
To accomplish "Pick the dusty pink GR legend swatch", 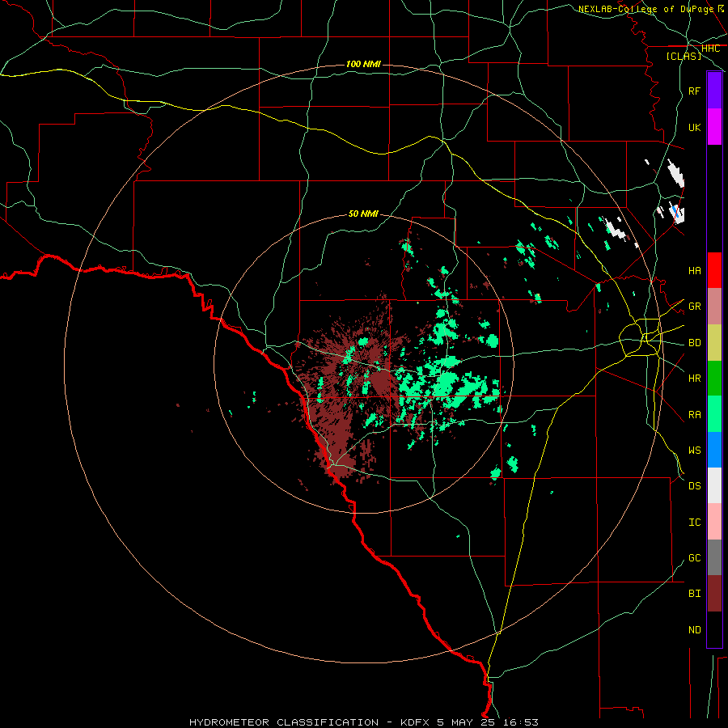I will coord(714,307).
